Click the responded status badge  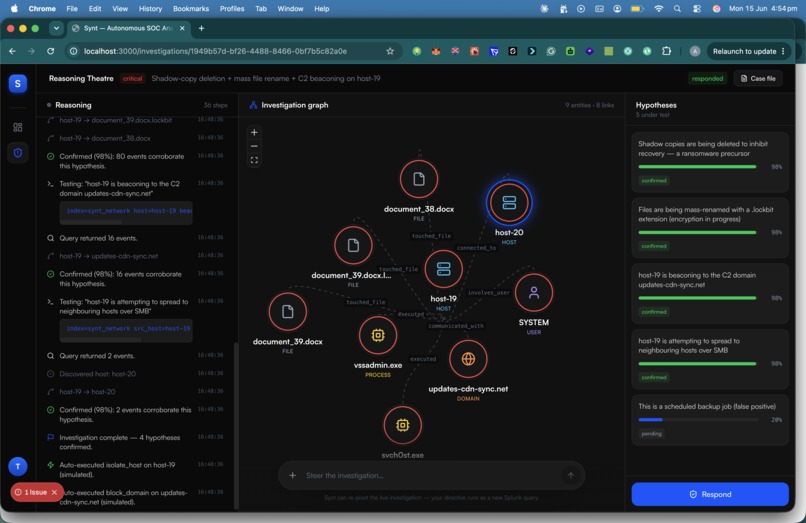pyautogui.click(x=707, y=78)
